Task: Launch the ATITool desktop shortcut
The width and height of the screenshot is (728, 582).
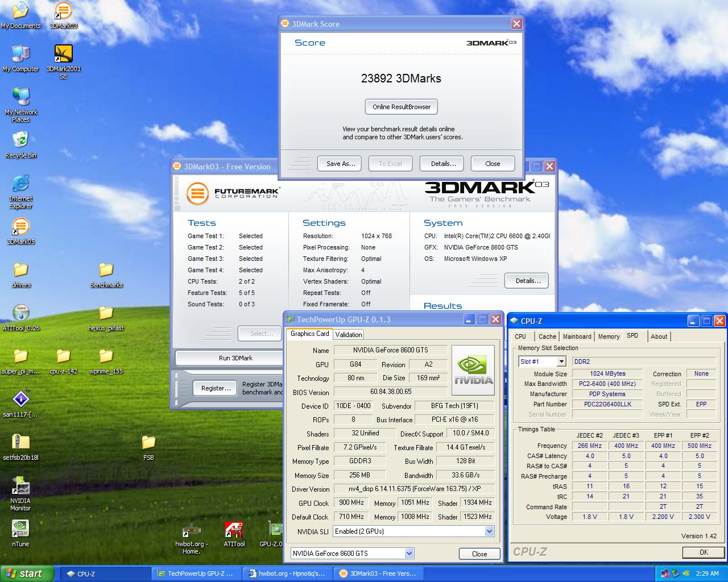Action: click(234, 534)
